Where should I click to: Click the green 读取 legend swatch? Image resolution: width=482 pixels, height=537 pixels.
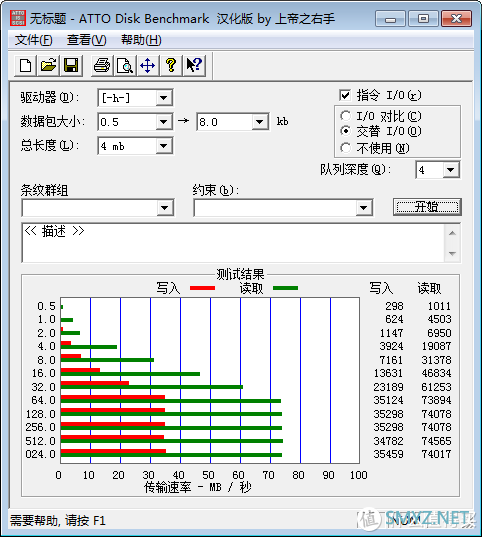tap(285, 288)
